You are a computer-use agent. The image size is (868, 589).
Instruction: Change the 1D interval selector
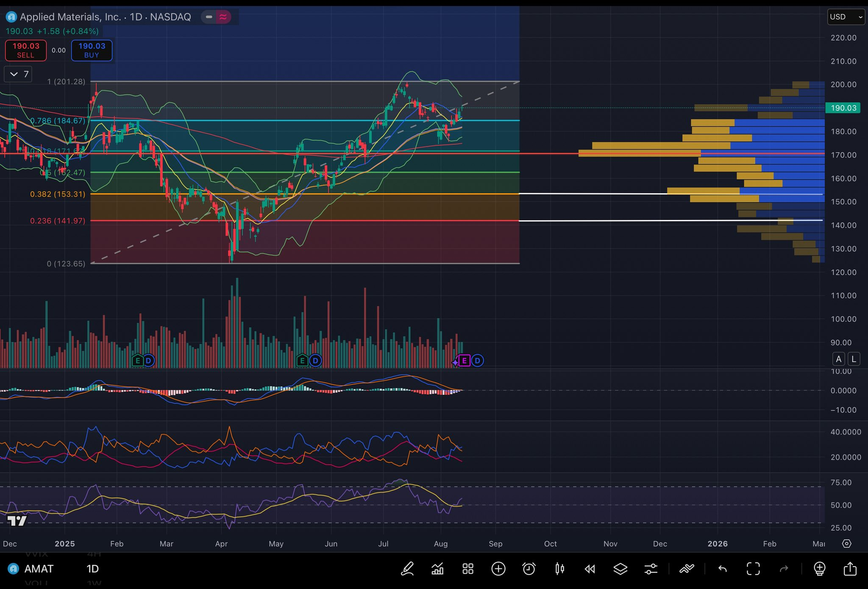(92, 569)
